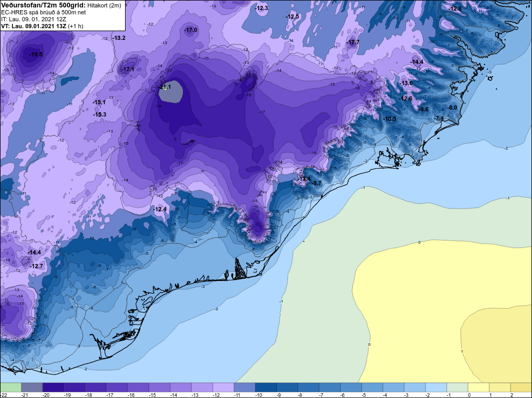Click the -8.7 temperature value
The height and width of the screenshot is (398, 532).
pyautogui.click(x=316, y=183)
